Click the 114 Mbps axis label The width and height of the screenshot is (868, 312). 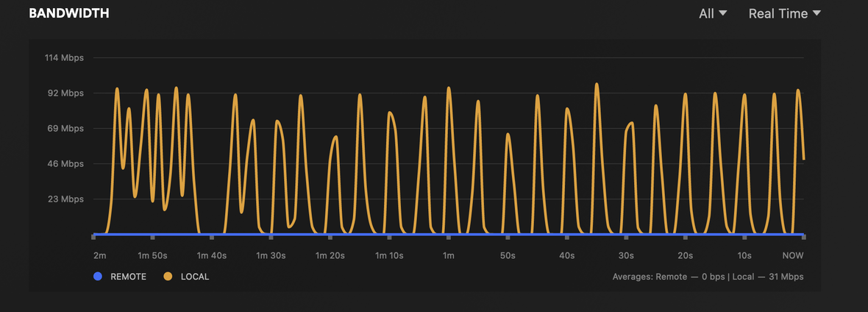[x=64, y=57]
